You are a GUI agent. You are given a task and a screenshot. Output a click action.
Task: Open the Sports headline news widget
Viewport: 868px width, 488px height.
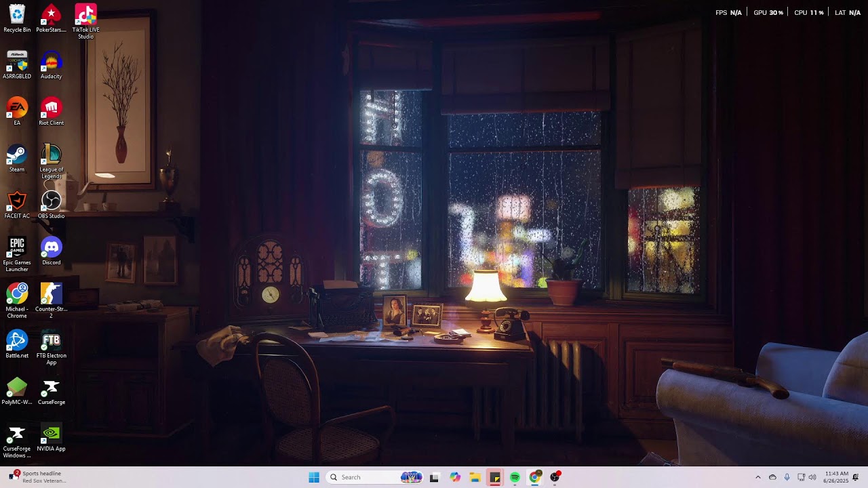pyautogui.click(x=37, y=477)
